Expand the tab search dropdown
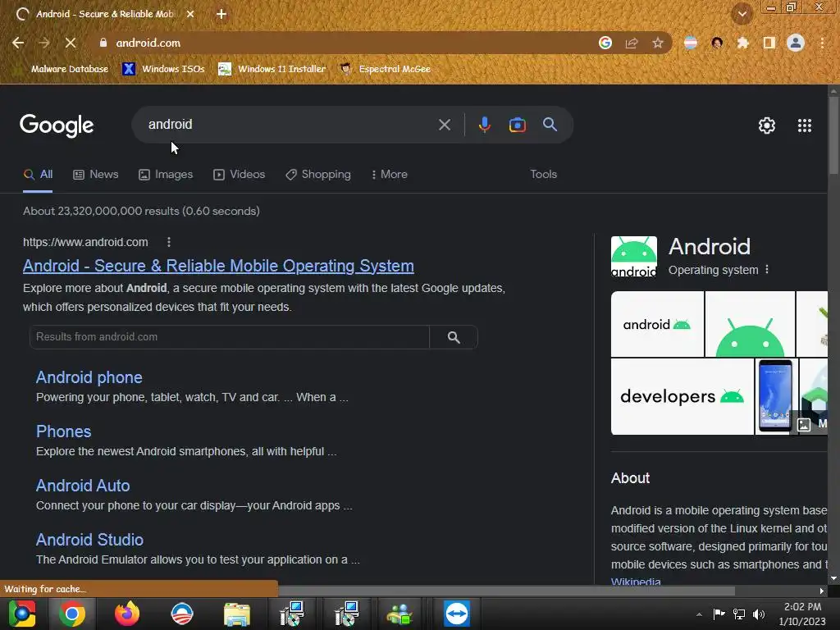 coord(742,15)
